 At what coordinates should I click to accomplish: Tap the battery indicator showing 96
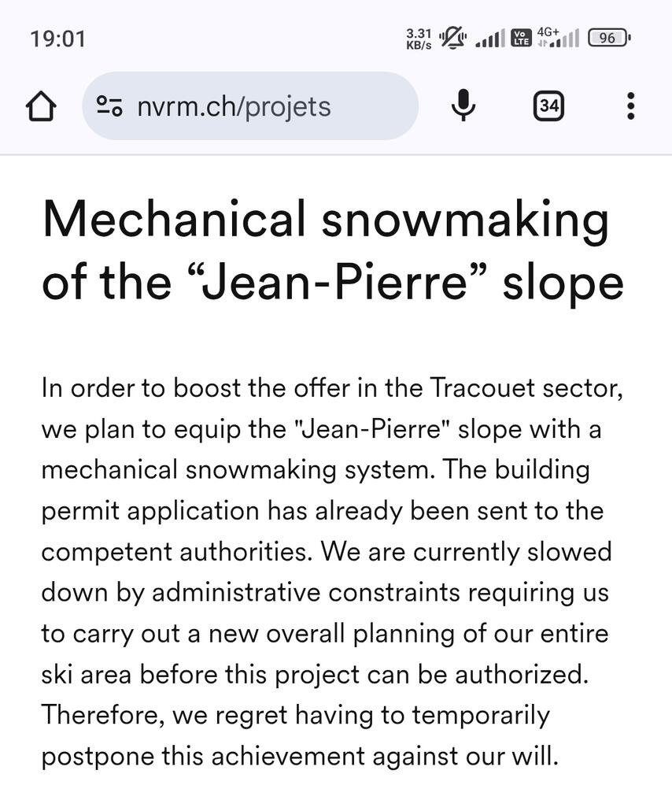pyautogui.click(x=608, y=38)
